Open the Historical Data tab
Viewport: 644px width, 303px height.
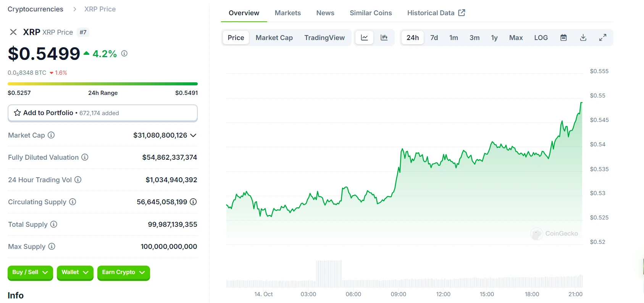coord(436,13)
